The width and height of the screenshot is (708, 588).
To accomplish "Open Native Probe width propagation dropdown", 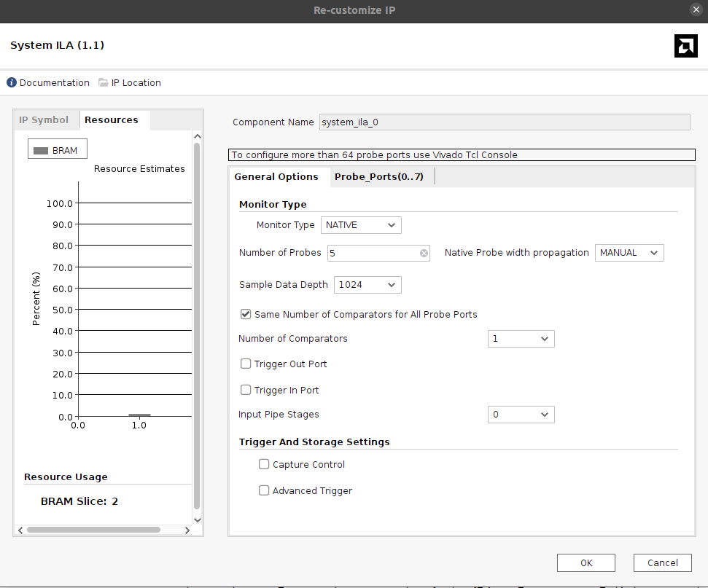I will click(629, 253).
